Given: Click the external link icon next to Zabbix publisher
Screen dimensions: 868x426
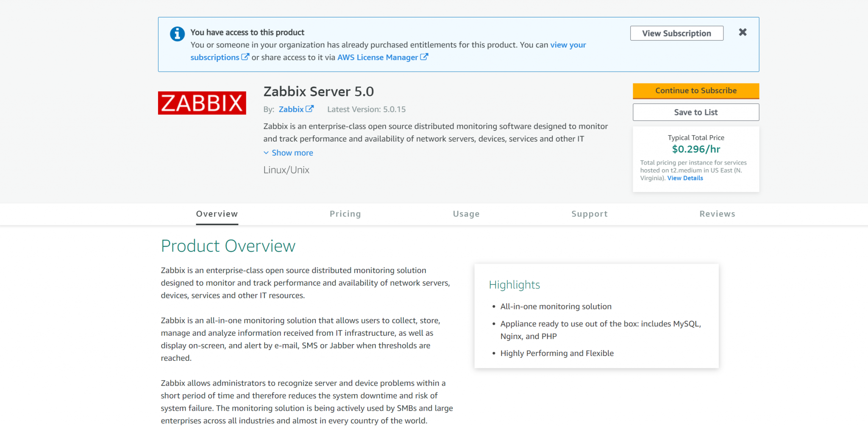Looking at the screenshot, I should 310,109.
